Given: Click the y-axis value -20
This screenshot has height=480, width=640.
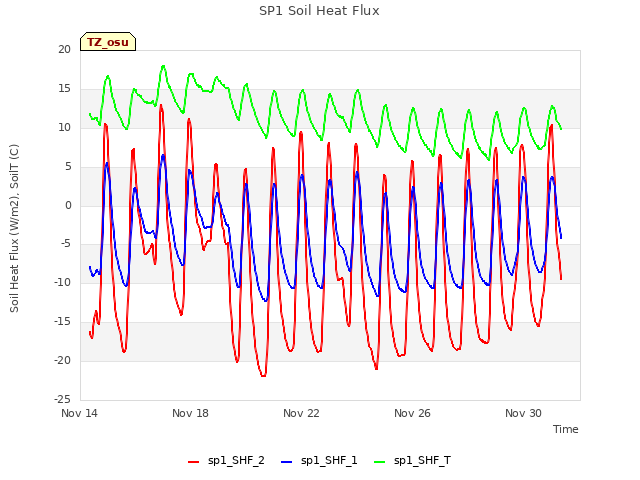Looking at the screenshot, I should click(x=62, y=360).
